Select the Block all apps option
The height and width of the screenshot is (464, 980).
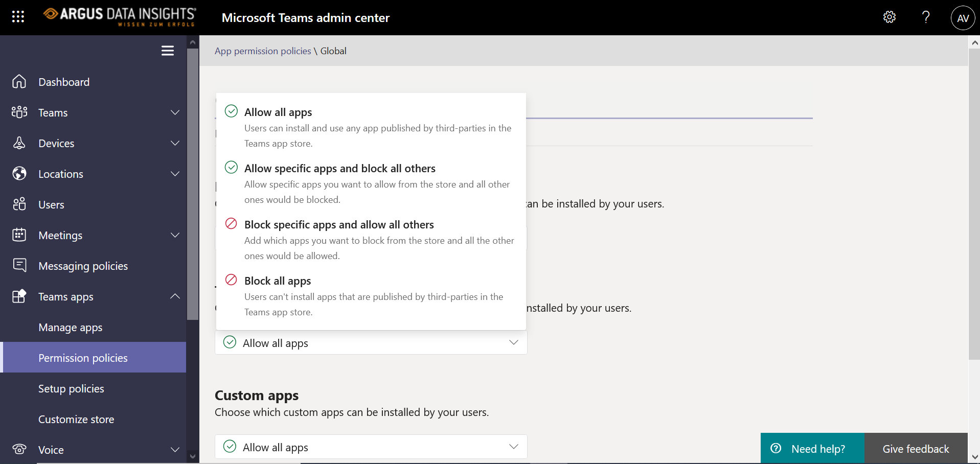[371, 296]
